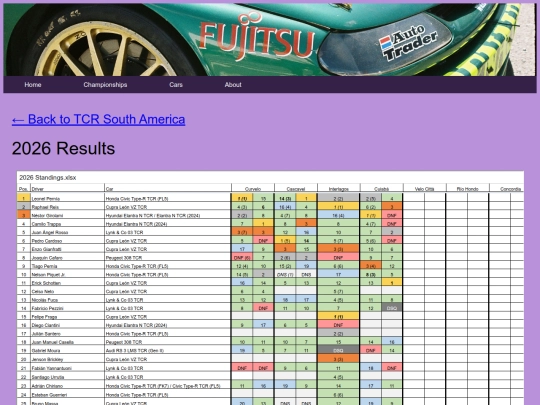Click the Interlagos round header
The image size is (540, 405).
tap(339, 189)
